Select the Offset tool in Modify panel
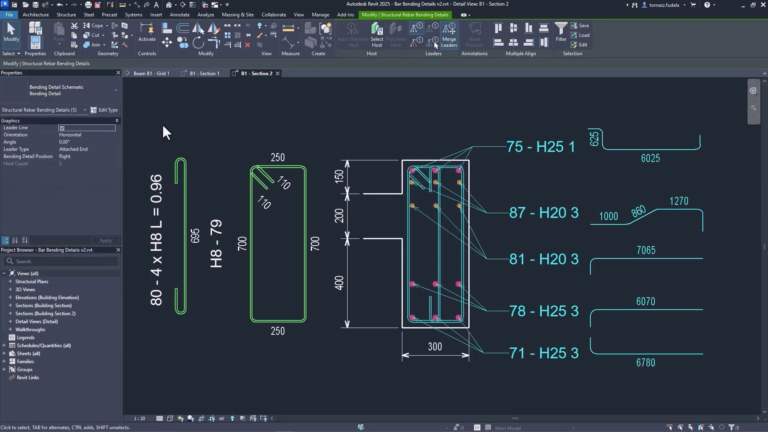The height and width of the screenshot is (432, 768). click(x=183, y=28)
